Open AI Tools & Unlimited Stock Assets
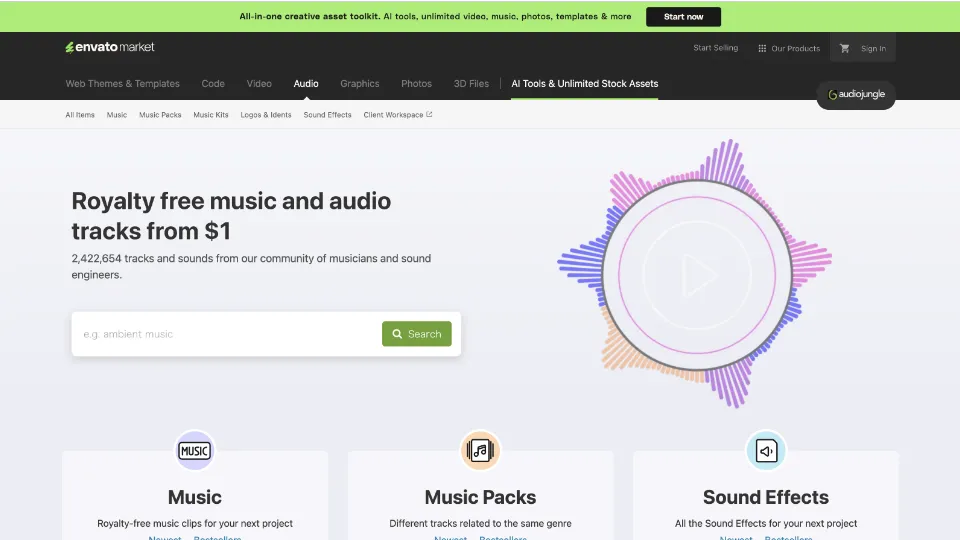The width and height of the screenshot is (960, 540). (x=585, y=84)
